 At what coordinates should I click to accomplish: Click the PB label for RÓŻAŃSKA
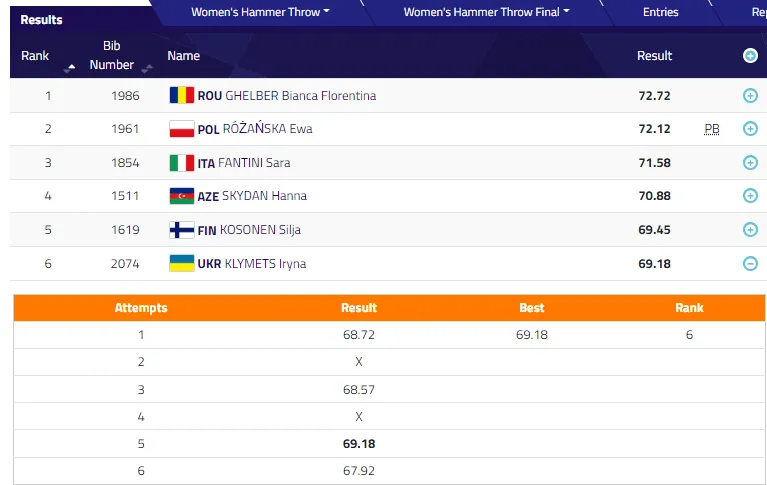coord(711,130)
